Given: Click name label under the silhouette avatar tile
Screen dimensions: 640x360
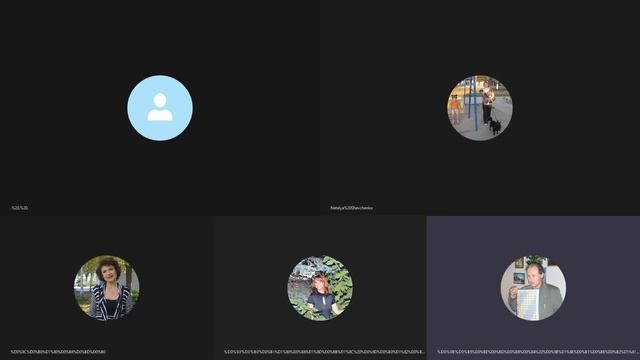Looking at the screenshot, I should (x=20, y=208).
